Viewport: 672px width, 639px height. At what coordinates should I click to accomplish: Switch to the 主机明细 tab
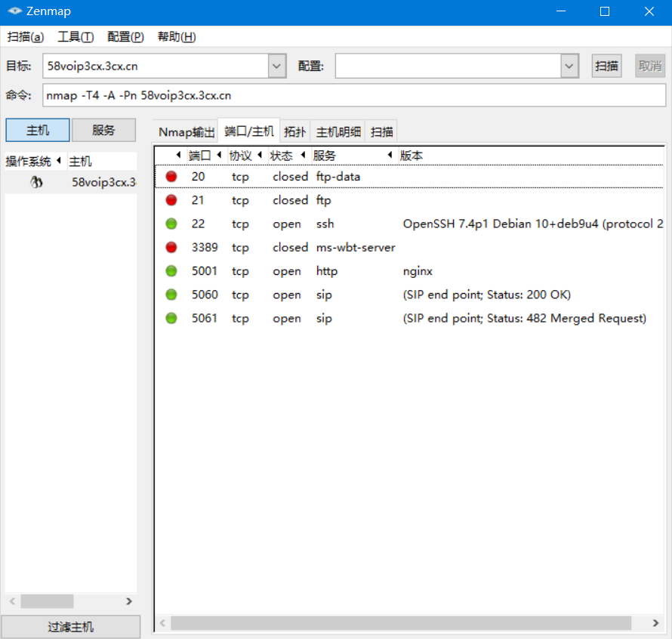pyautogui.click(x=338, y=131)
